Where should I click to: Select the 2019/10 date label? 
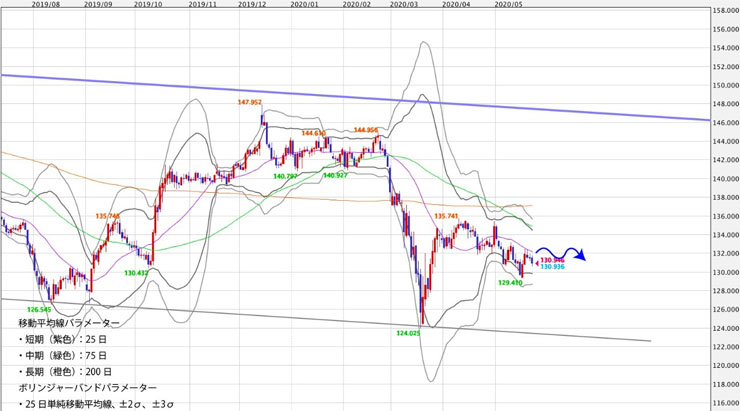point(148,4)
